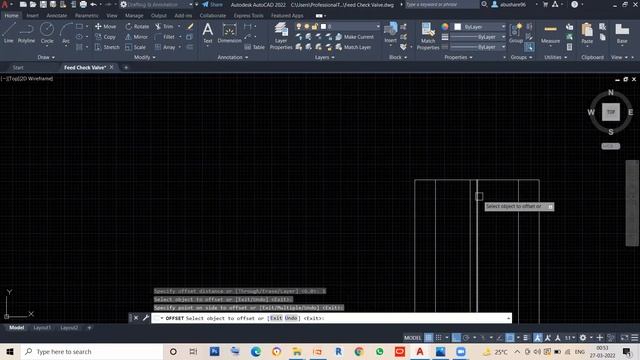Click the Copy tool
640x360 pixels.
106,37
